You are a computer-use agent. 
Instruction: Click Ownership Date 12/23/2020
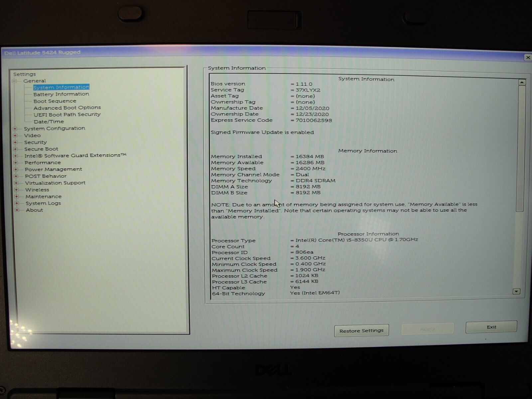click(x=312, y=114)
